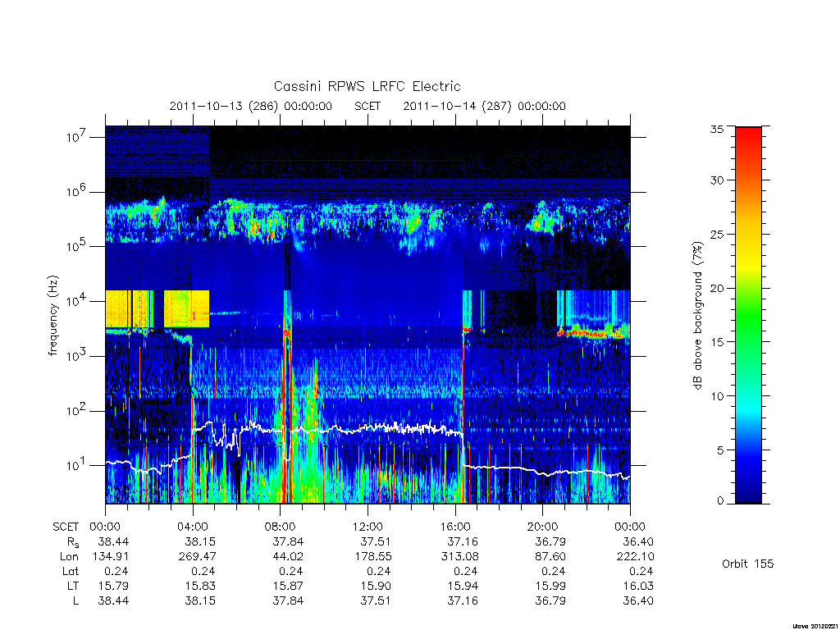This screenshot has width=840, height=630.
Task: Click the "16:00" time tick label
Action: (455, 527)
